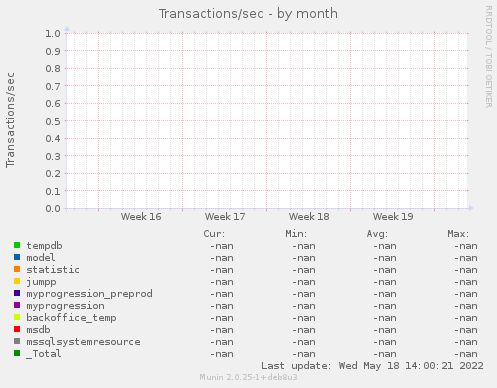Click the 0.5 y-axis value
The height and width of the screenshot is (388, 497).
click(x=53, y=121)
